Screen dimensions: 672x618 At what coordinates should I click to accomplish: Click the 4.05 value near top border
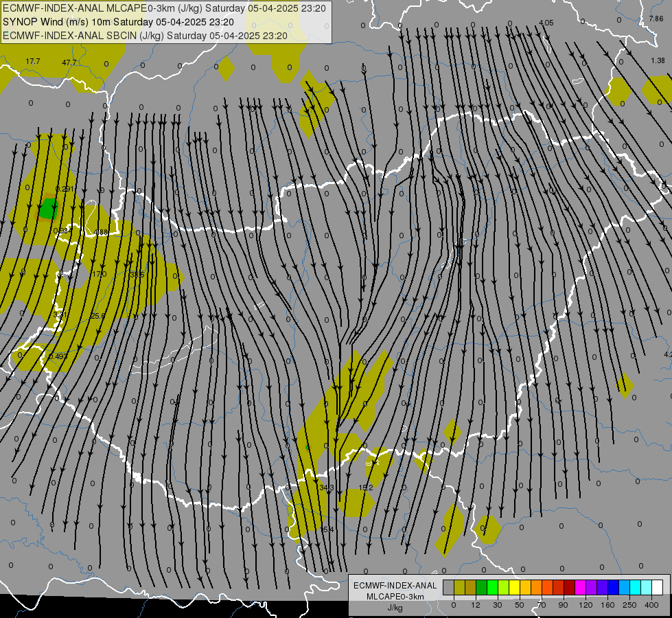pos(546,23)
